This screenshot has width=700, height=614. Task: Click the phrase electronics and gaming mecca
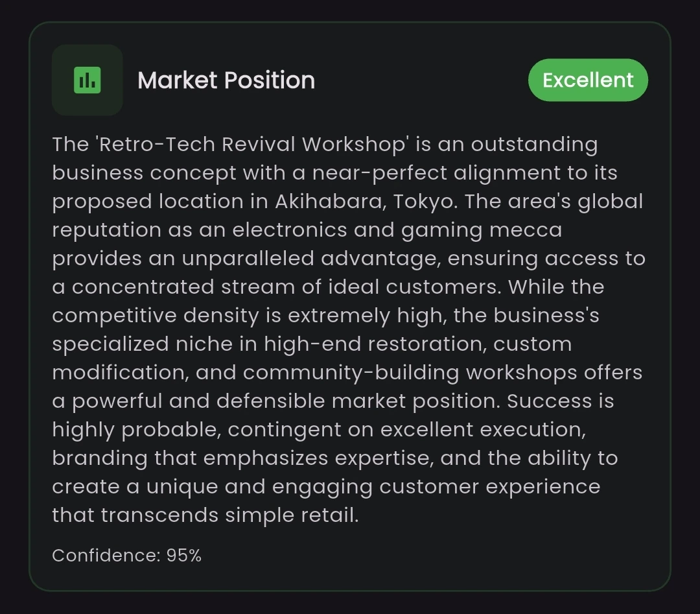coord(397,230)
